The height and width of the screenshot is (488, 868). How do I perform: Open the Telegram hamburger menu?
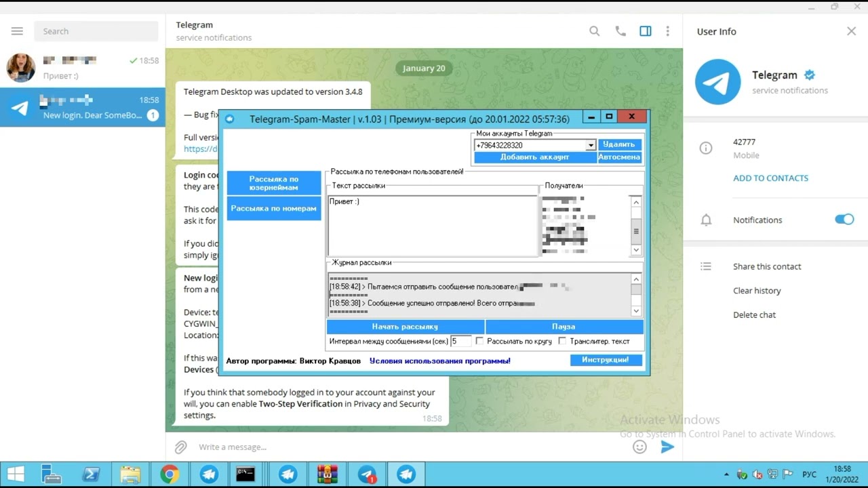[17, 31]
